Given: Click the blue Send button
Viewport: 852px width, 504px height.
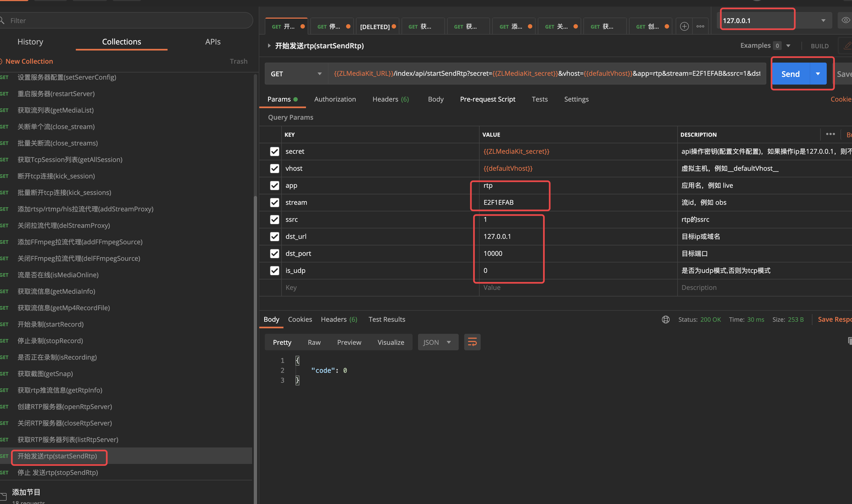Looking at the screenshot, I should pos(790,74).
